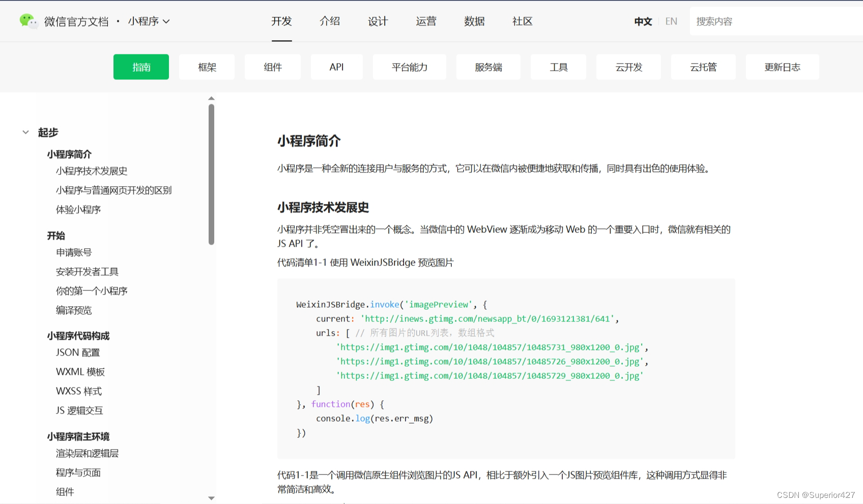Viewport: 863px width, 504px height.
Task: Open 你的第一个小程序 sidebar entry
Action: point(92,291)
